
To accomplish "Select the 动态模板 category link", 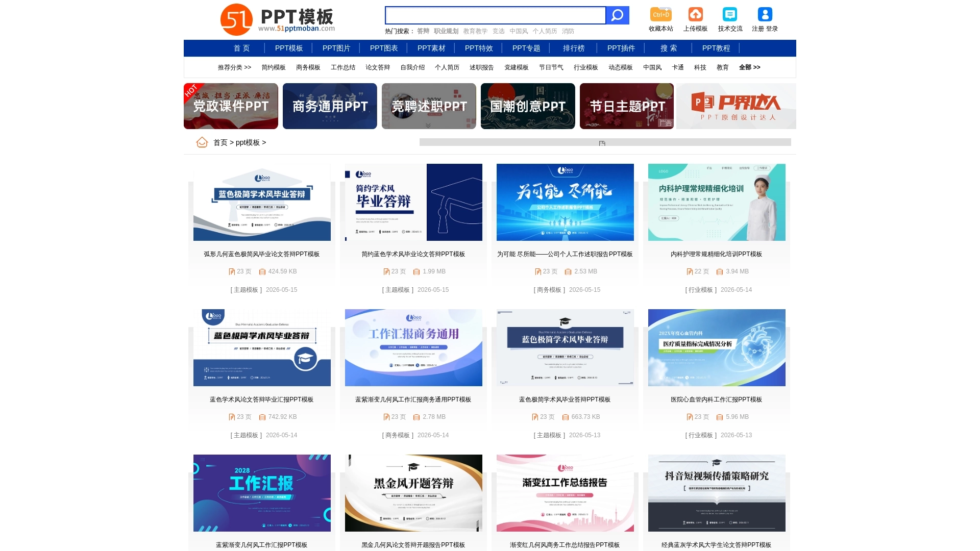I will (621, 67).
